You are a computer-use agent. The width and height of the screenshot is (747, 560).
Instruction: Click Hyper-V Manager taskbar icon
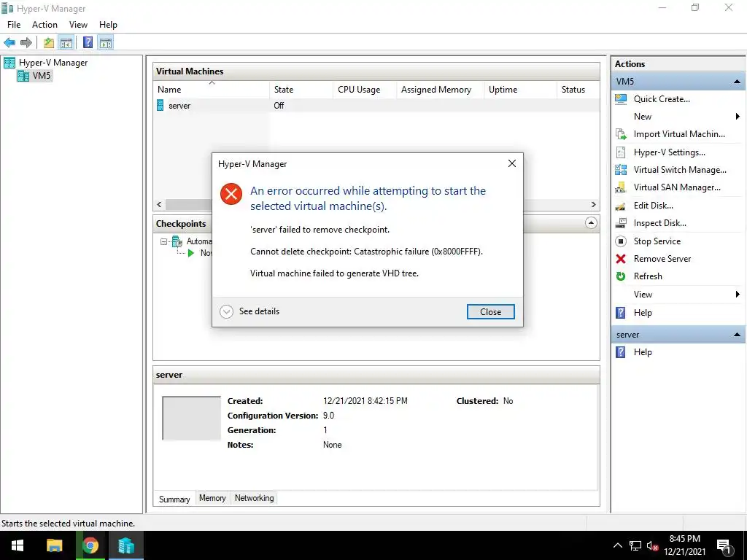pos(126,545)
